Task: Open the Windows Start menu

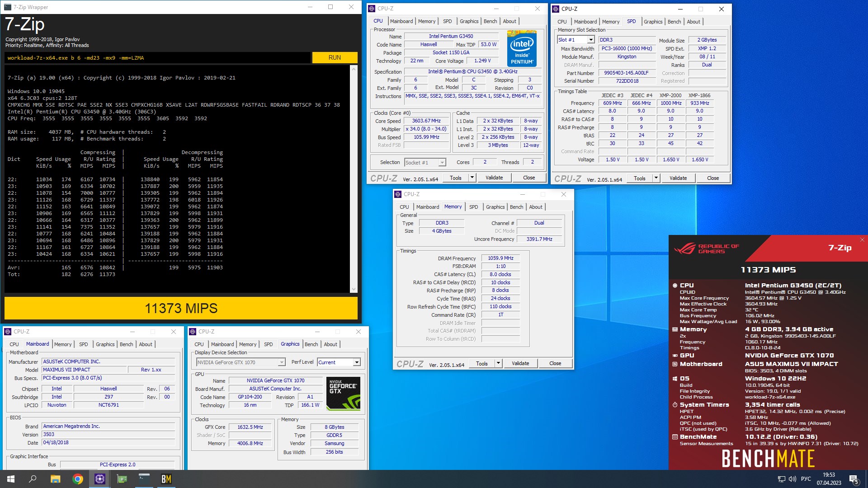Action: click(11, 479)
